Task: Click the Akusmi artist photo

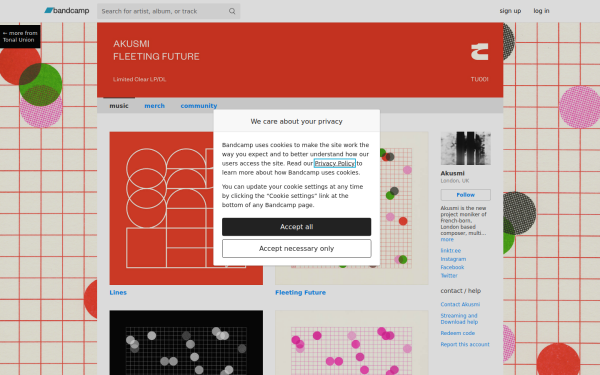Action: (466, 148)
